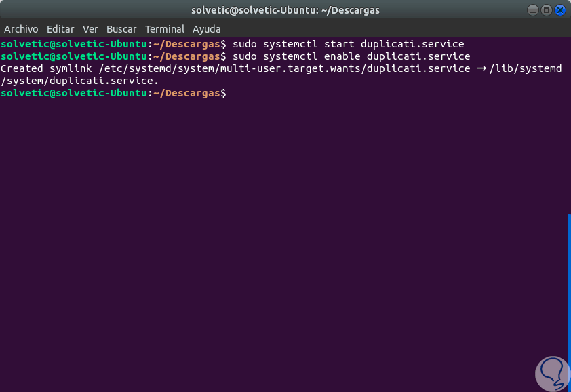Click the last empty prompt line

(113, 93)
